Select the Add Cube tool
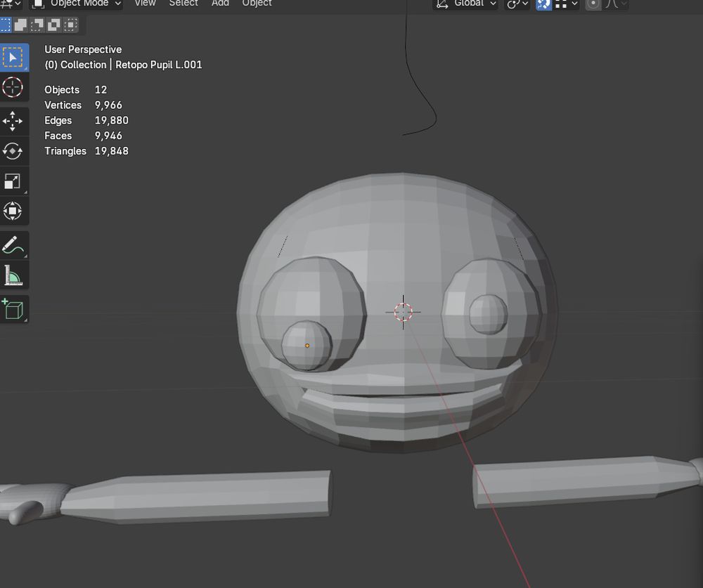703x588 pixels. pyautogui.click(x=13, y=309)
